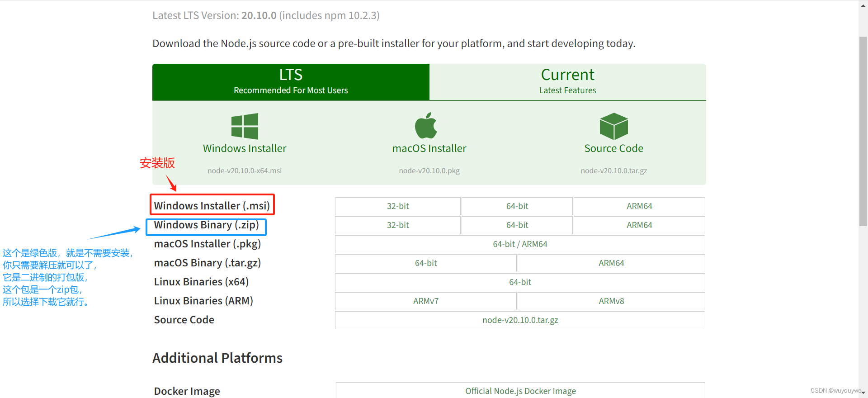The image size is (868, 398).
Task: Click the Windows Binary (.zip) row label
Action: pyautogui.click(x=206, y=225)
